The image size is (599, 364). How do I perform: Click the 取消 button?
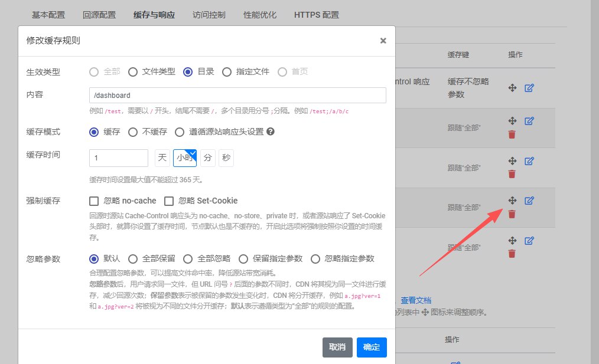pyautogui.click(x=337, y=347)
